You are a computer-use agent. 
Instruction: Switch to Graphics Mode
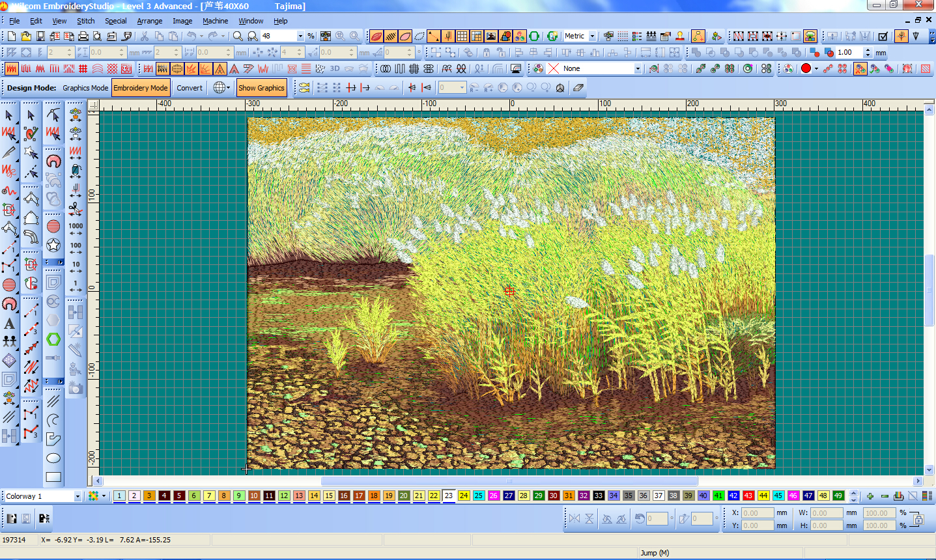pos(85,88)
